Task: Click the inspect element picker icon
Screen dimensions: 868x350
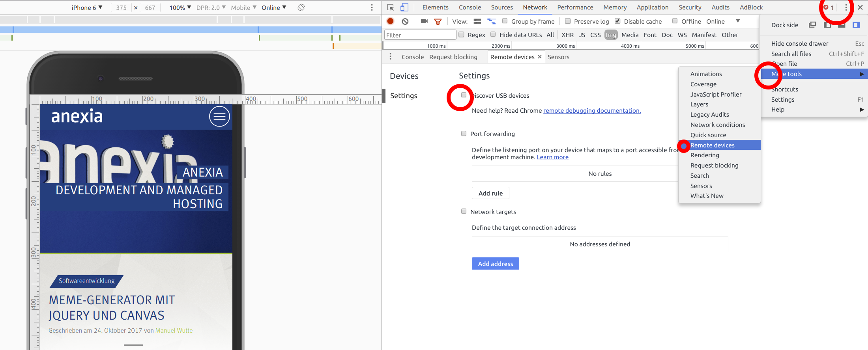Action: pyautogui.click(x=391, y=7)
